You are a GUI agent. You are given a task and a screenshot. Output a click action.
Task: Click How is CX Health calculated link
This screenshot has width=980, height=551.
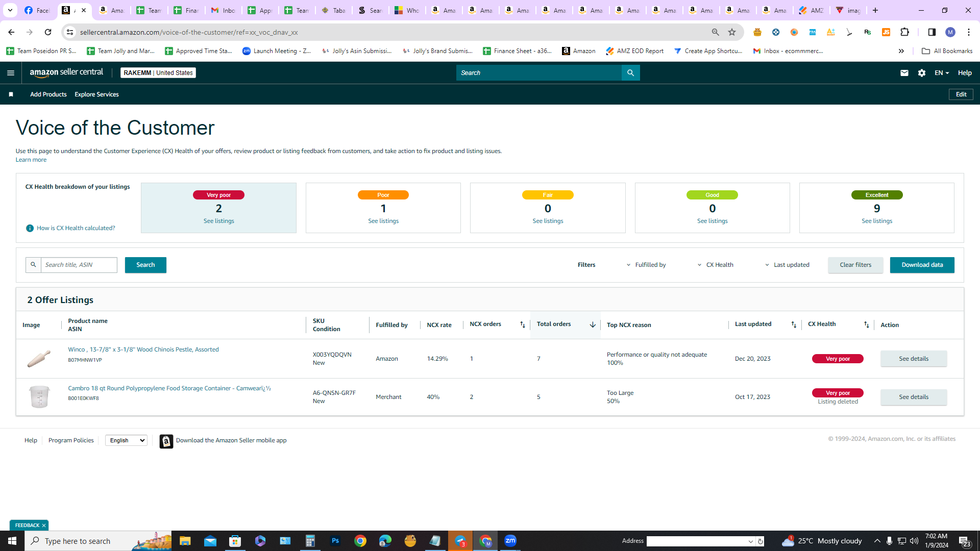click(x=76, y=228)
